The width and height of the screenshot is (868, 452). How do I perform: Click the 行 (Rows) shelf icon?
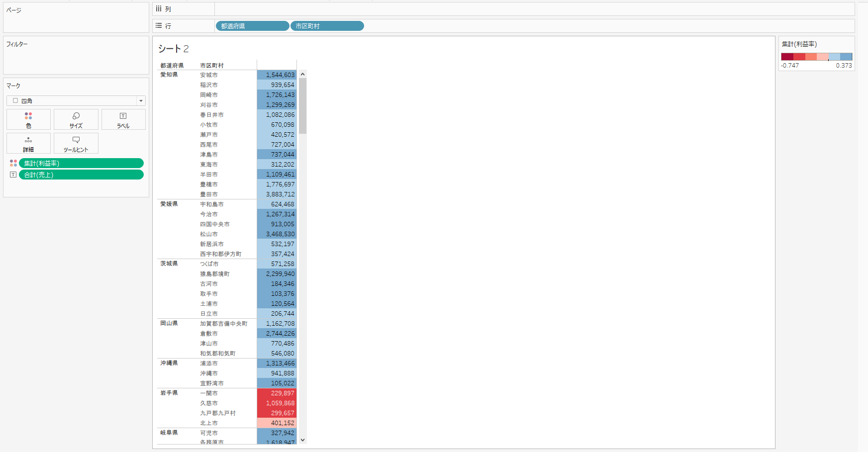point(159,26)
